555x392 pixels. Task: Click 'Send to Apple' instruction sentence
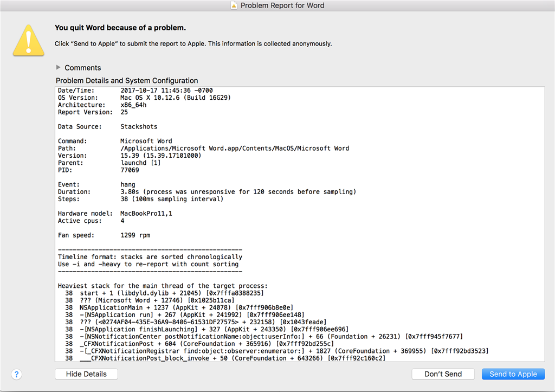click(x=193, y=43)
